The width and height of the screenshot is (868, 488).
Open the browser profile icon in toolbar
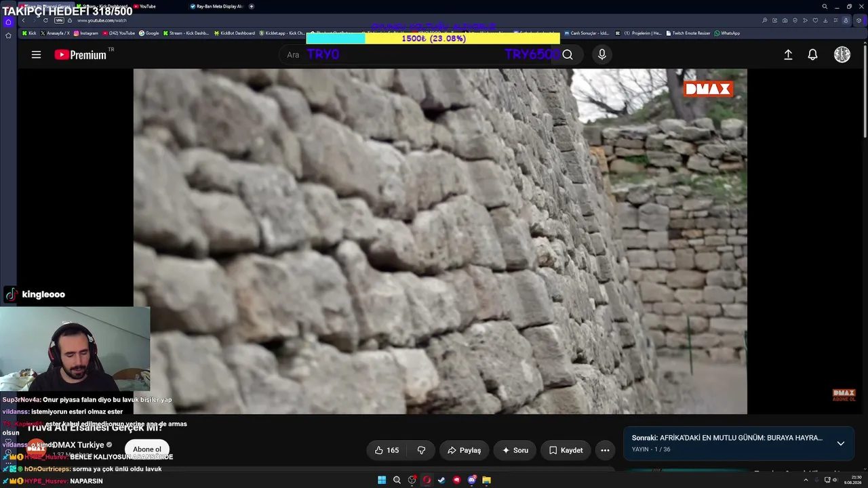(x=846, y=20)
